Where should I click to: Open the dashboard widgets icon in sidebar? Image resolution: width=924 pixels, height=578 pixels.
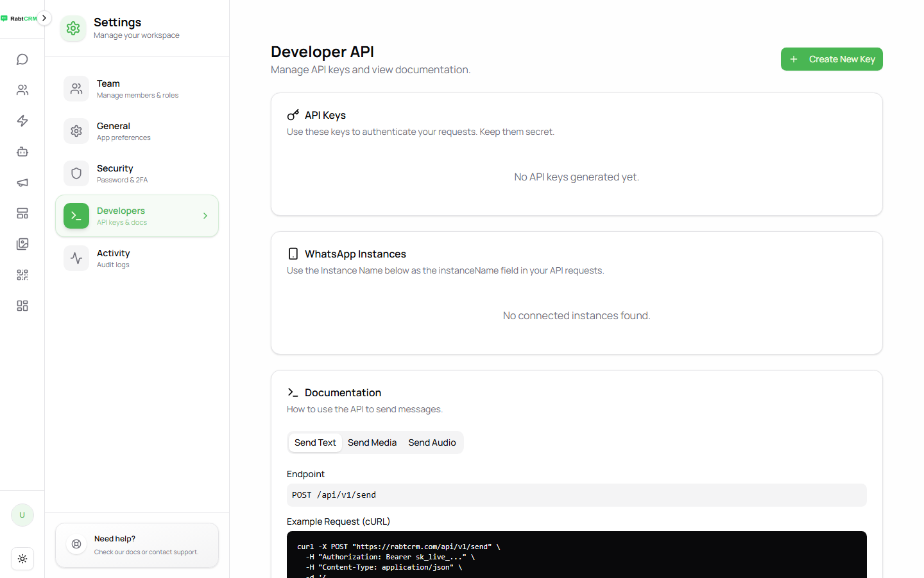22,306
